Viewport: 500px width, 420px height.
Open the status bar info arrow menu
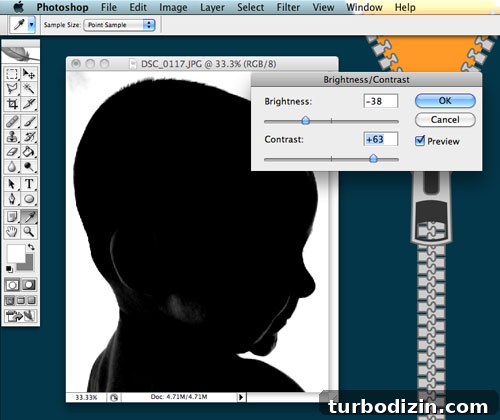[x=241, y=397]
